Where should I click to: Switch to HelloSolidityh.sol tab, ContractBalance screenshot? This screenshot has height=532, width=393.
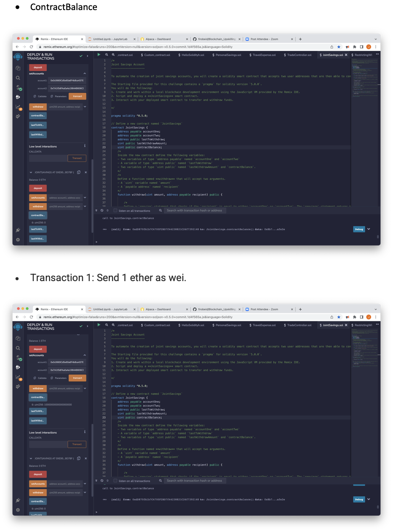click(191, 55)
